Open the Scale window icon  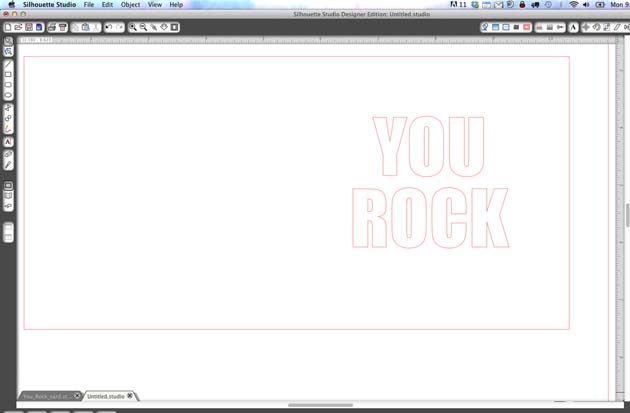click(x=607, y=27)
